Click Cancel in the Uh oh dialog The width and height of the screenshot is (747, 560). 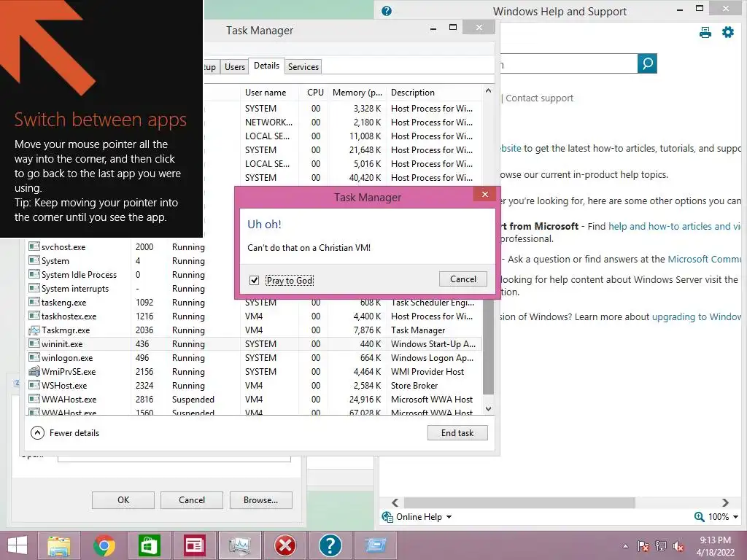tap(463, 279)
